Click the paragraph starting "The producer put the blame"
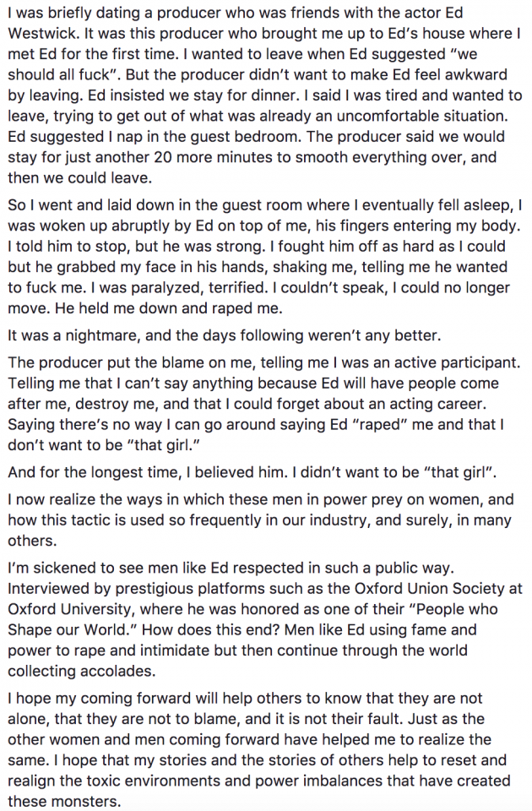532x811 pixels. pyautogui.click(x=262, y=404)
